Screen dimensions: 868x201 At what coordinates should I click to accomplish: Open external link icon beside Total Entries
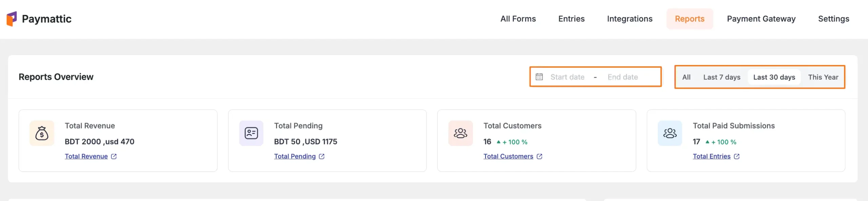point(737,156)
